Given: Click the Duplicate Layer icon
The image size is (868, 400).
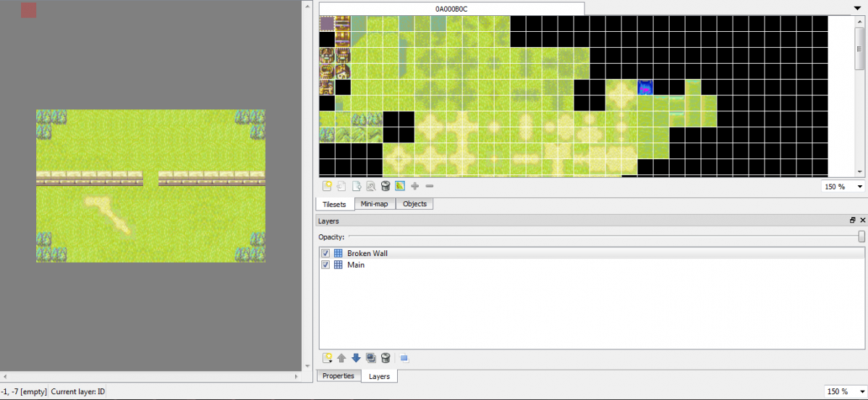Looking at the screenshot, I should [371, 358].
